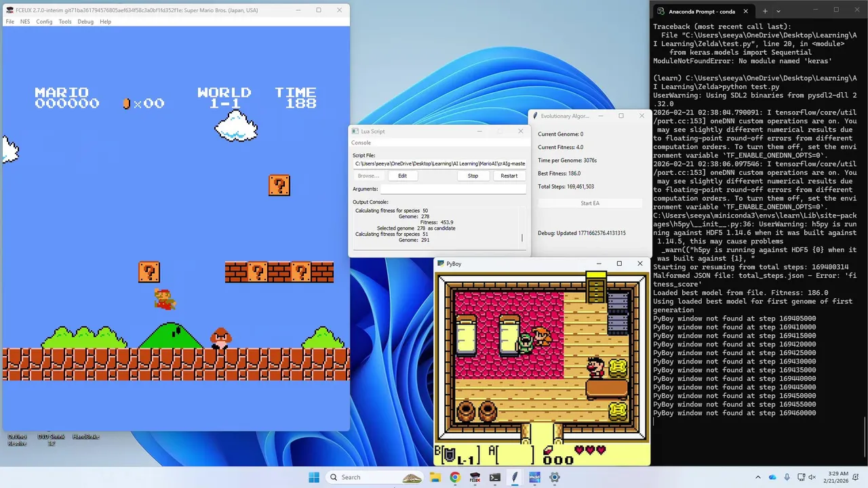This screenshot has height=488, width=868.
Task: Open the NES menu in FCEUX
Action: 25,22
